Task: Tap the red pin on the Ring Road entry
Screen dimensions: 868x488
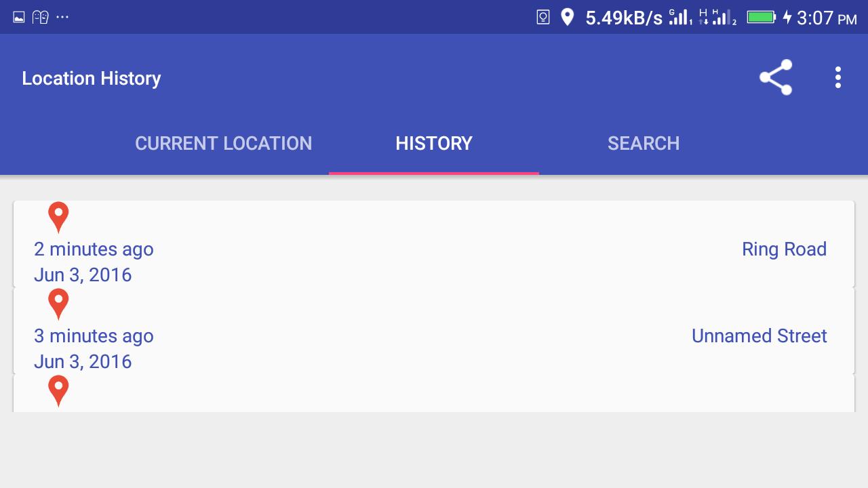Action: (58, 218)
